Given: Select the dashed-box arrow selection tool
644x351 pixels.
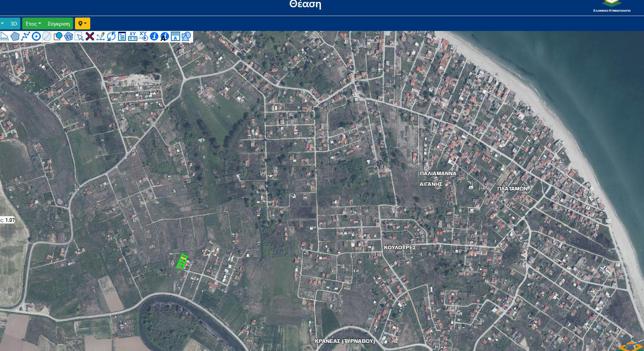Looking at the screenshot, I should [79, 36].
